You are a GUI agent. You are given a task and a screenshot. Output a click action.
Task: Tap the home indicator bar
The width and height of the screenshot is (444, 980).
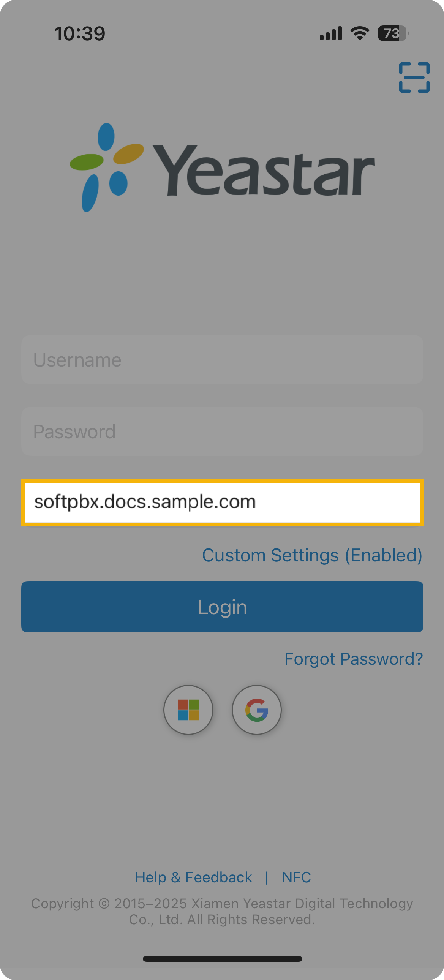tap(222, 959)
